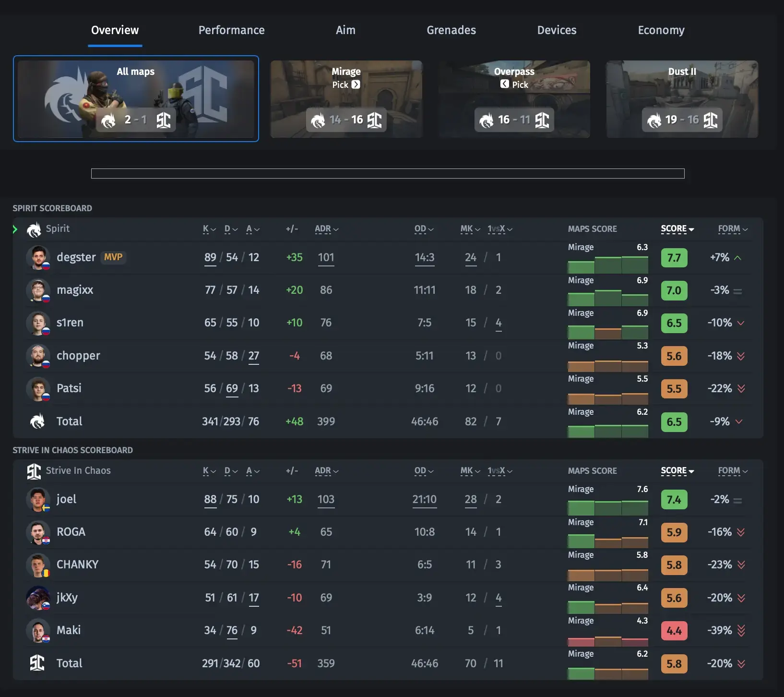Viewport: 784px width, 697px height.
Task: Sort Spirit scoreboard by kills (K)
Action: (209, 229)
